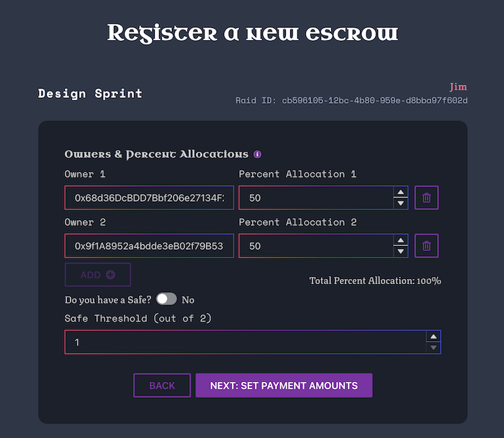
Task: Click the Owner 1 address field
Action: pyautogui.click(x=149, y=198)
